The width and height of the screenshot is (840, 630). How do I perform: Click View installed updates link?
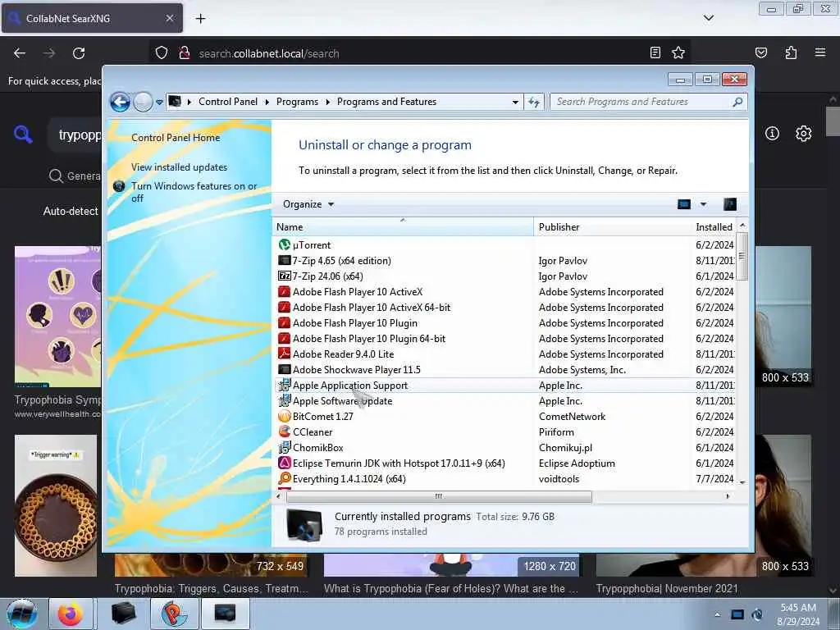179,167
